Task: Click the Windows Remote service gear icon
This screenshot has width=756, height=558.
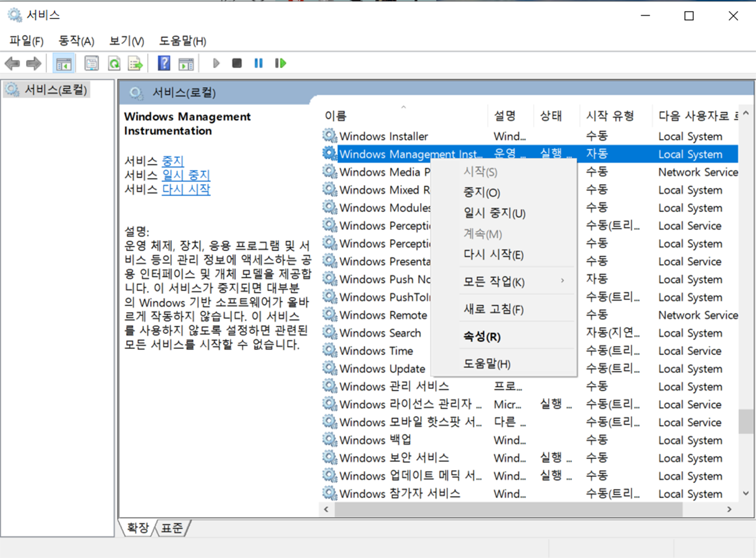Action: pyautogui.click(x=329, y=315)
